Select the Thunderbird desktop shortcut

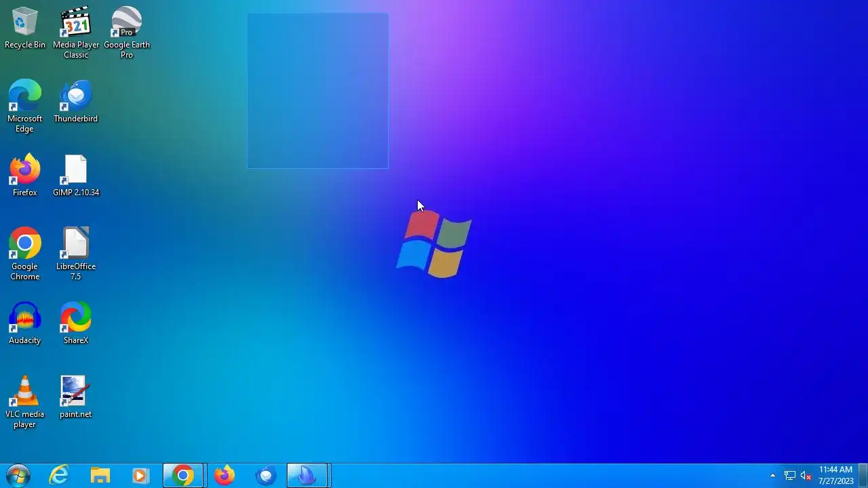[76, 102]
